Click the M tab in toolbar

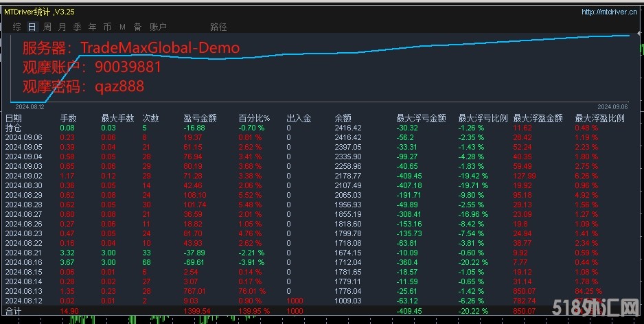click(122, 27)
